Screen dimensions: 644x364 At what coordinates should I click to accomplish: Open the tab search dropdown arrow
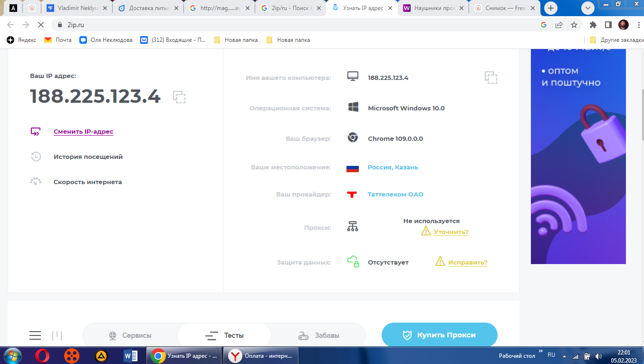(x=588, y=8)
